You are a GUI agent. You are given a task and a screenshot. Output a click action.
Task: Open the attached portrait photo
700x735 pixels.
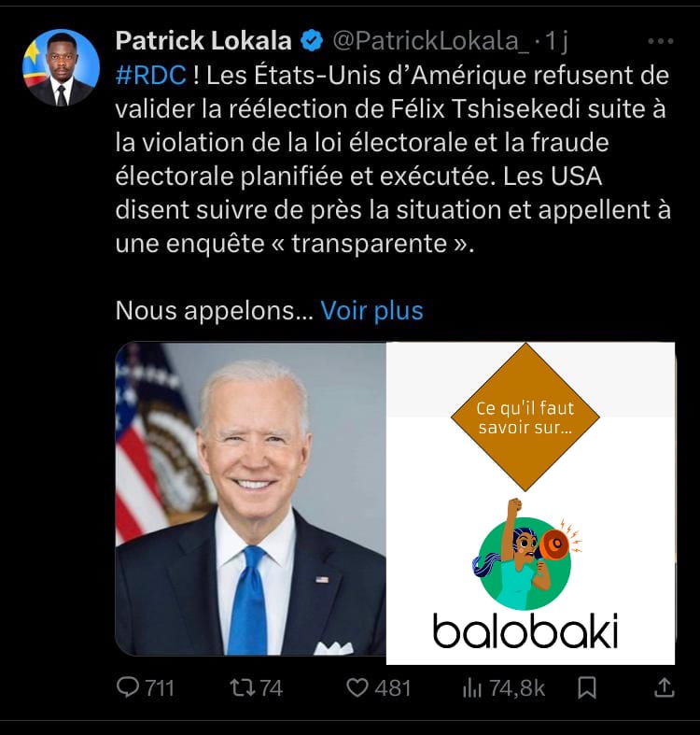(x=251, y=499)
